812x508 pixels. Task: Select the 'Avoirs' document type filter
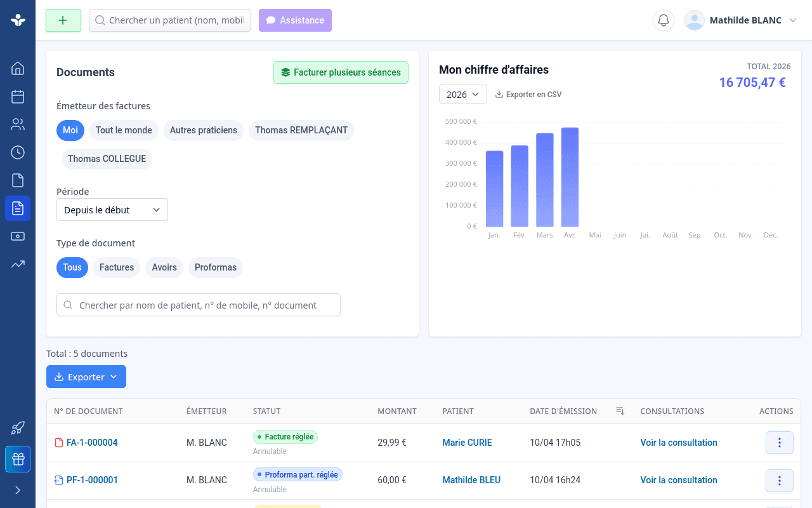point(164,267)
